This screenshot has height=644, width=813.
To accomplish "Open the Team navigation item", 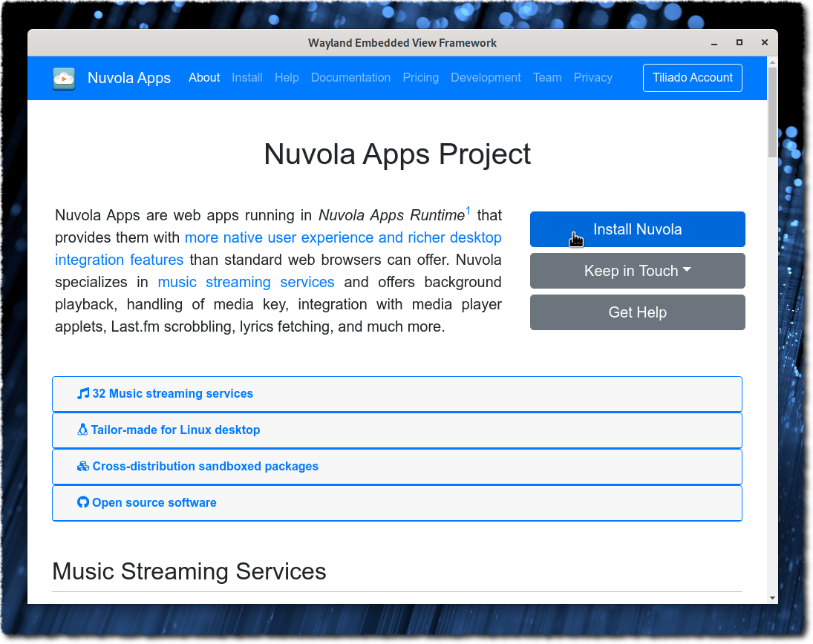I will [547, 78].
